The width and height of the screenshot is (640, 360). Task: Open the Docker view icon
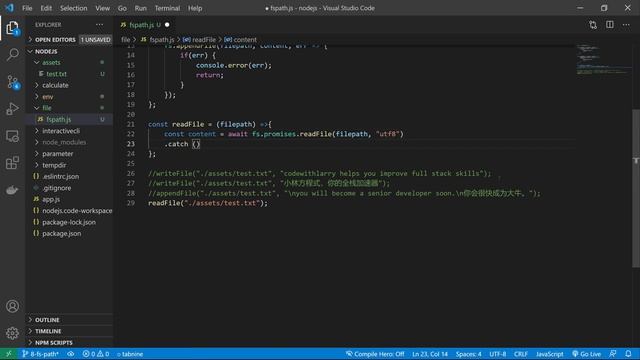pyautogui.click(x=12, y=190)
